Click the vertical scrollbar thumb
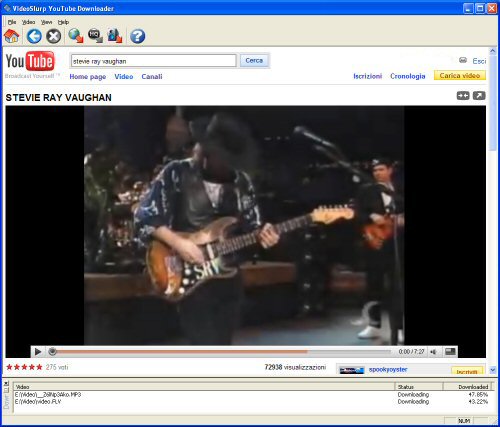Viewport: 500px width, 427px height. point(493,103)
